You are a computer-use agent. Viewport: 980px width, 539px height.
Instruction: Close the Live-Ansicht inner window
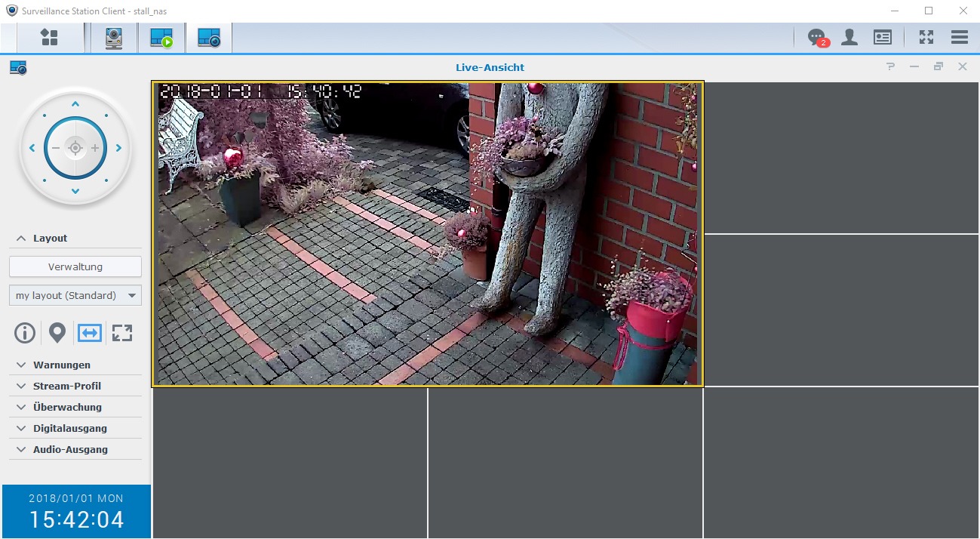point(963,66)
